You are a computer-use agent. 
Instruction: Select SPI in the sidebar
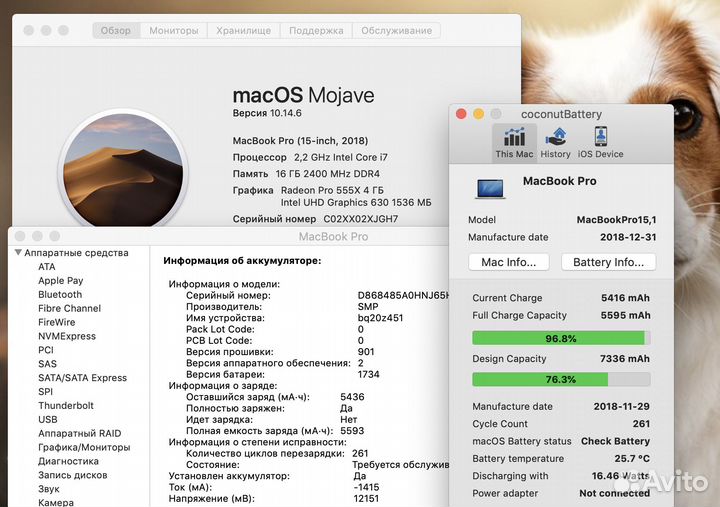coord(45,392)
